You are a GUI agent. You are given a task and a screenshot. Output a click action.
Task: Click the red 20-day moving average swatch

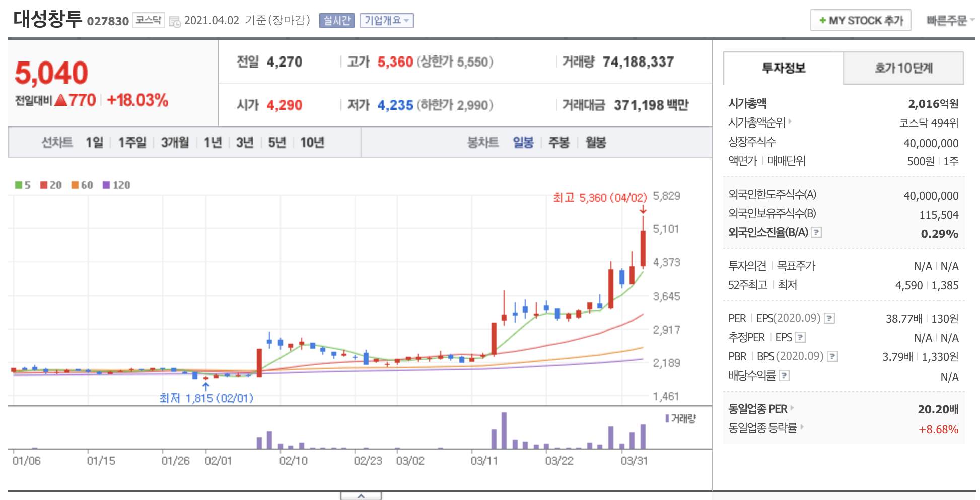(x=44, y=185)
